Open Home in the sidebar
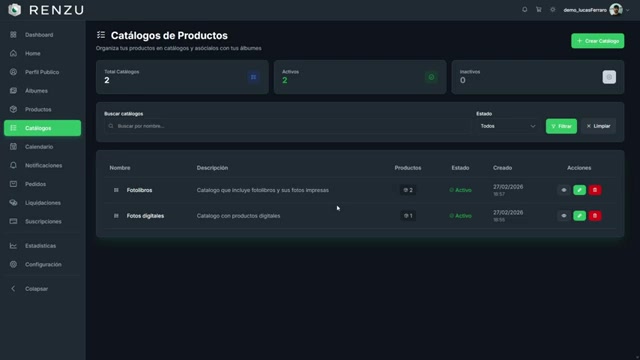 click(x=42, y=53)
